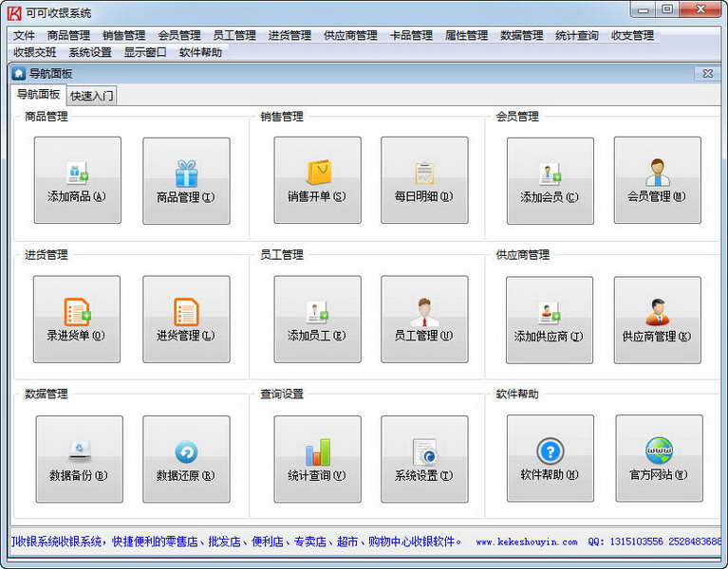Open 会员管理 (M) person icon
This screenshot has height=569, width=728.
click(x=658, y=180)
